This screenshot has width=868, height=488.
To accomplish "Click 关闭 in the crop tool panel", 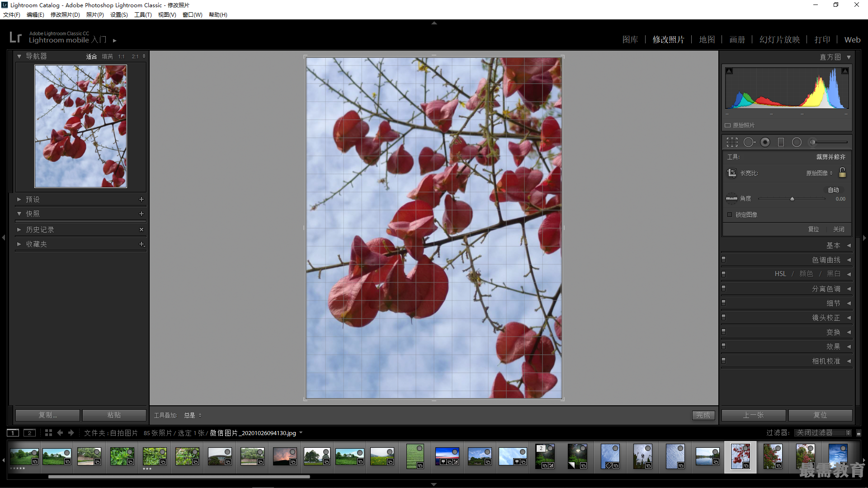I will (x=839, y=229).
